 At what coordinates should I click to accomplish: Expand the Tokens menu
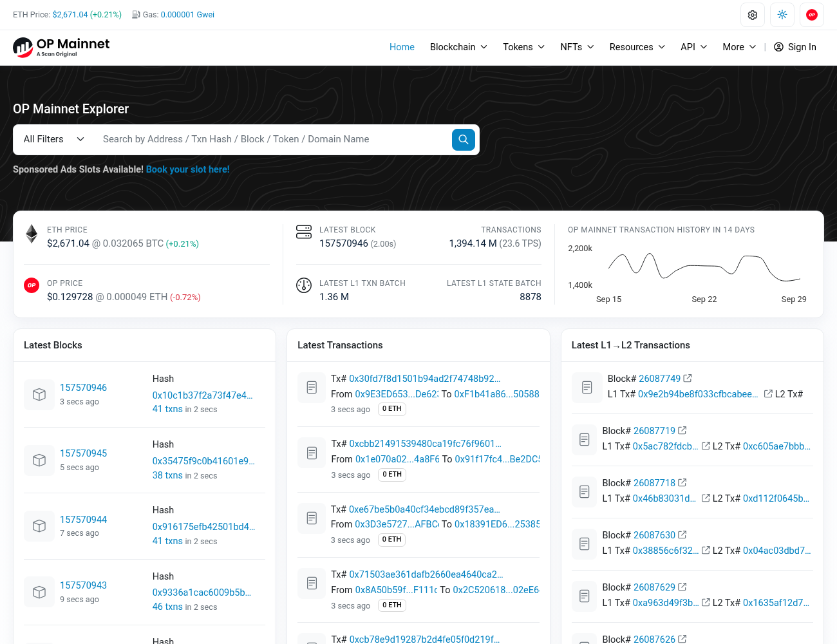(524, 47)
